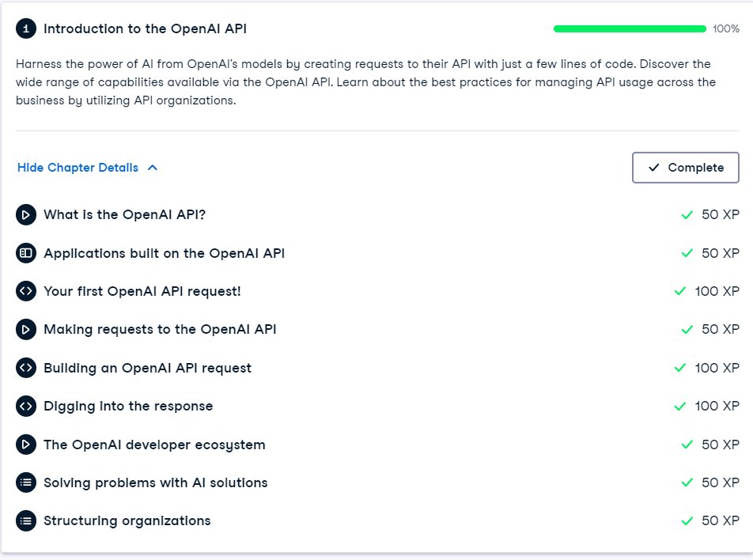Click green checkmark on Making requests to the OpenAI API row

tap(687, 330)
